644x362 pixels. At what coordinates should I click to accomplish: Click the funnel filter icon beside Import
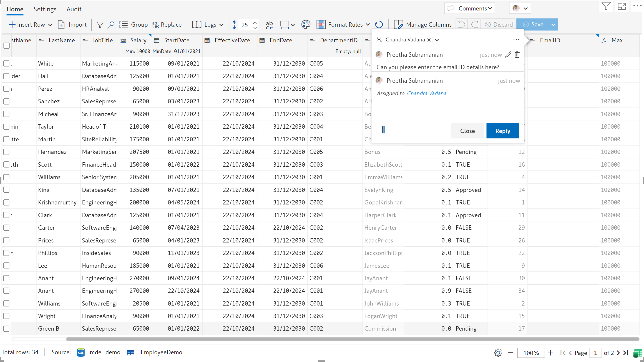(100, 25)
